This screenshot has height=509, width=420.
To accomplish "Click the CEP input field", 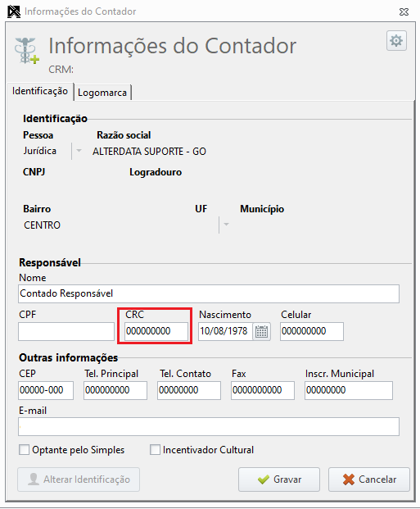I will 46,390.
